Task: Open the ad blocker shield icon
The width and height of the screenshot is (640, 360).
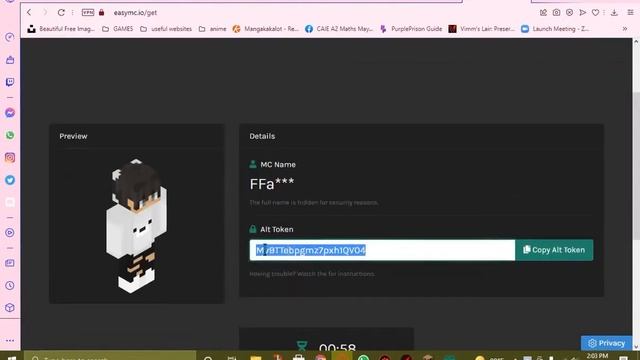Action: [x=569, y=13]
